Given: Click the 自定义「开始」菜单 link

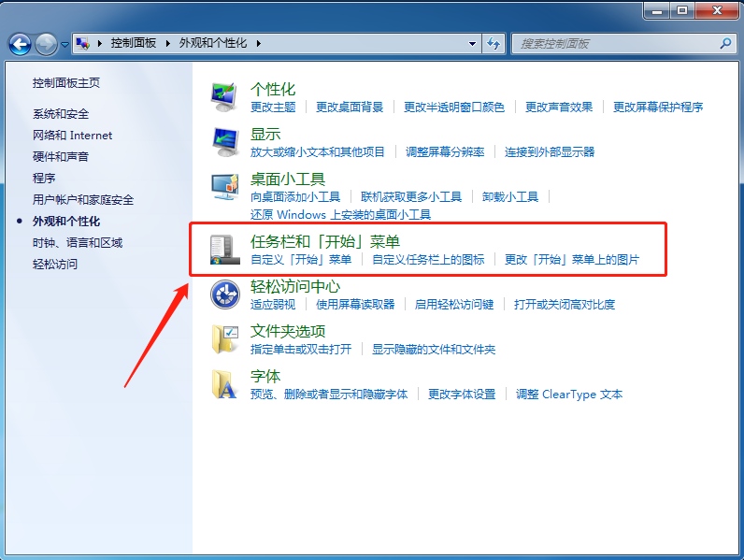Looking at the screenshot, I should click(x=301, y=260).
